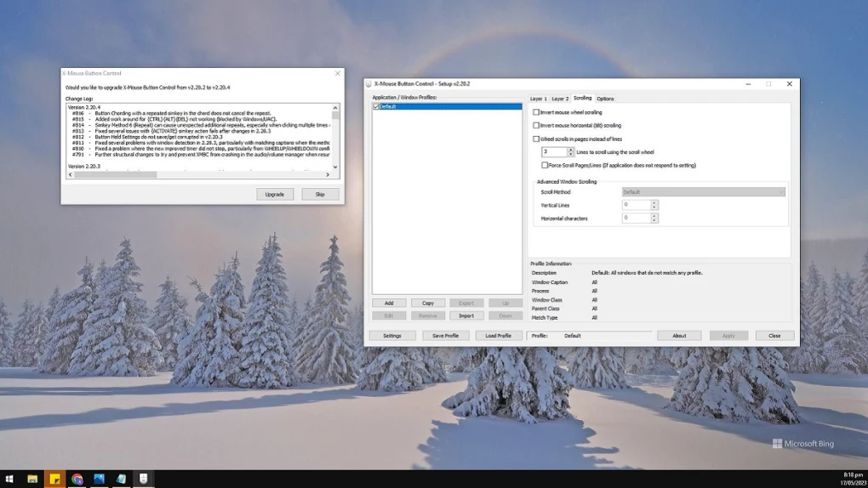This screenshot has height=488, width=868.
Task: Copy the selected profile
Action: tap(428, 304)
